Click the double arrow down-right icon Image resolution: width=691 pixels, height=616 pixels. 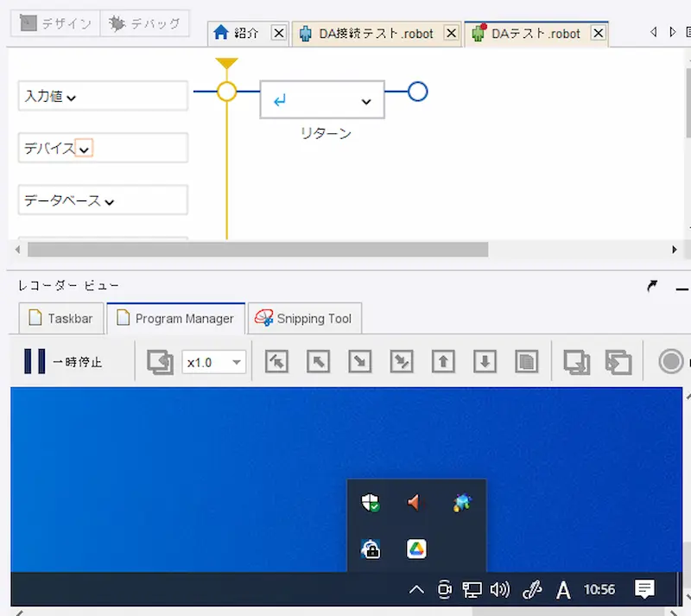tap(402, 362)
